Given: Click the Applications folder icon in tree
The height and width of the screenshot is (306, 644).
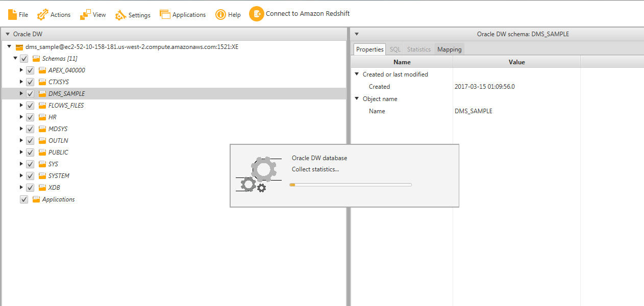Looking at the screenshot, I should click(x=36, y=199).
